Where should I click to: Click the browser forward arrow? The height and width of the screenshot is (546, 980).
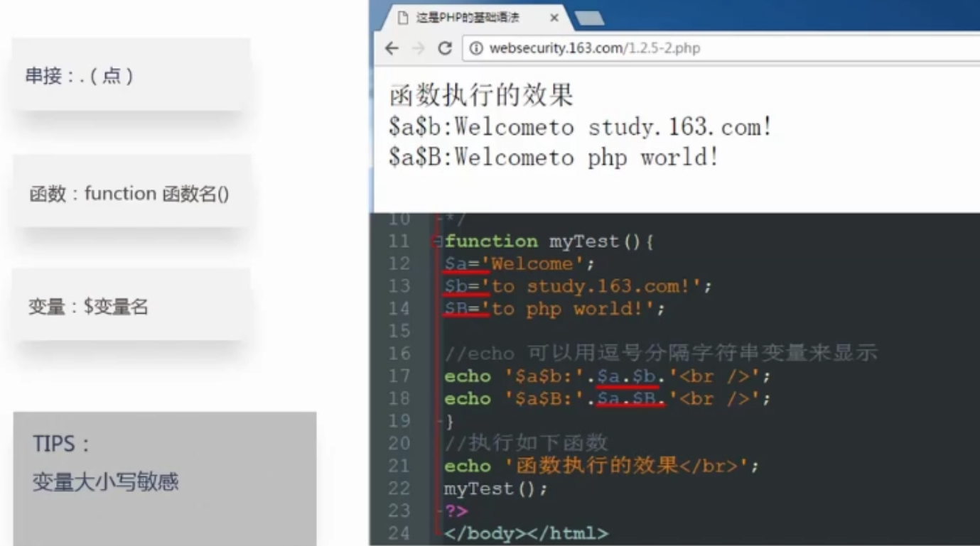click(419, 48)
